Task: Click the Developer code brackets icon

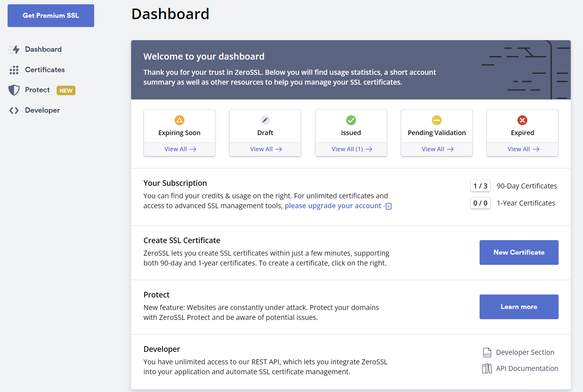Action: (x=14, y=110)
